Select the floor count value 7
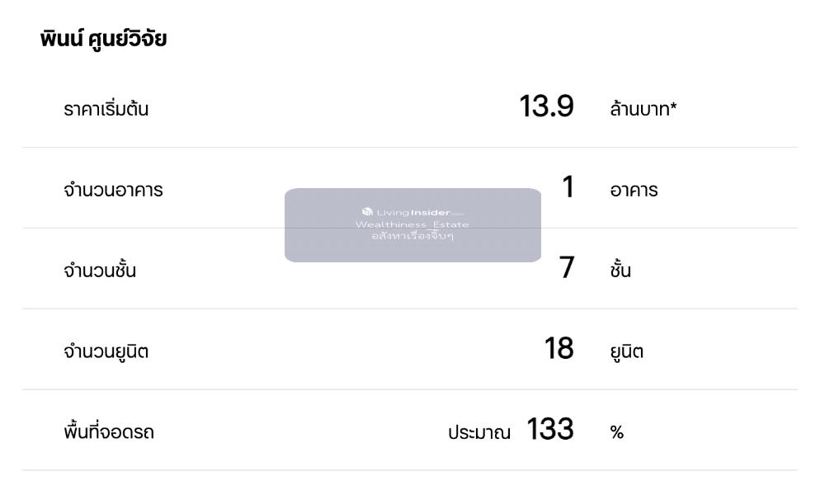Viewport: 825px width, 504px height. click(567, 268)
